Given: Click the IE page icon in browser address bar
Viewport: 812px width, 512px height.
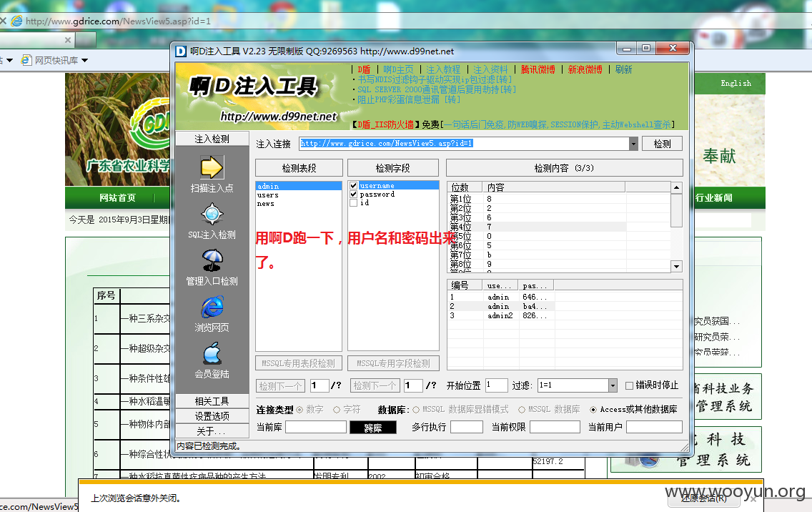Looking at the screenshot, I should tap(17, 21).
